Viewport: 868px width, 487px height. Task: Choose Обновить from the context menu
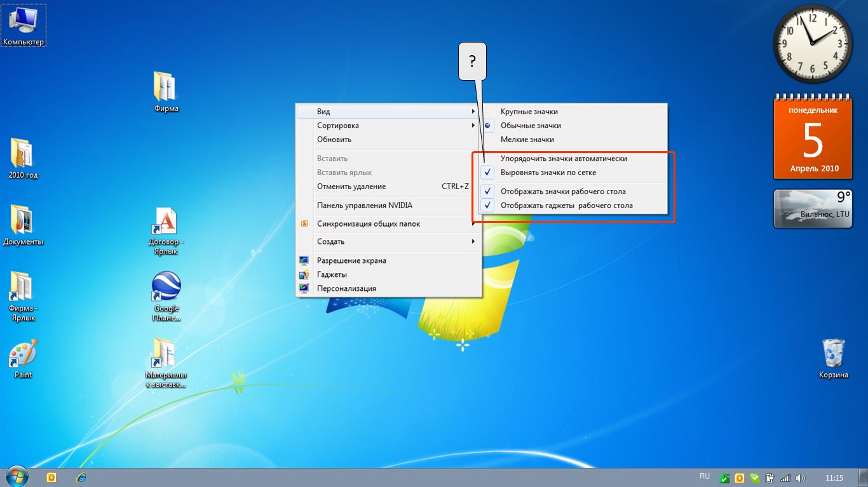334,140
